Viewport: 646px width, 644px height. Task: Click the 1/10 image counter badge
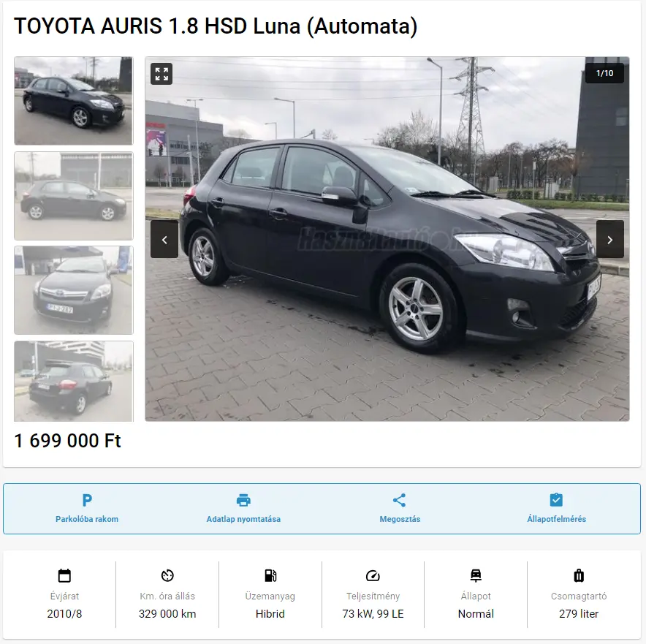point(604,73)
